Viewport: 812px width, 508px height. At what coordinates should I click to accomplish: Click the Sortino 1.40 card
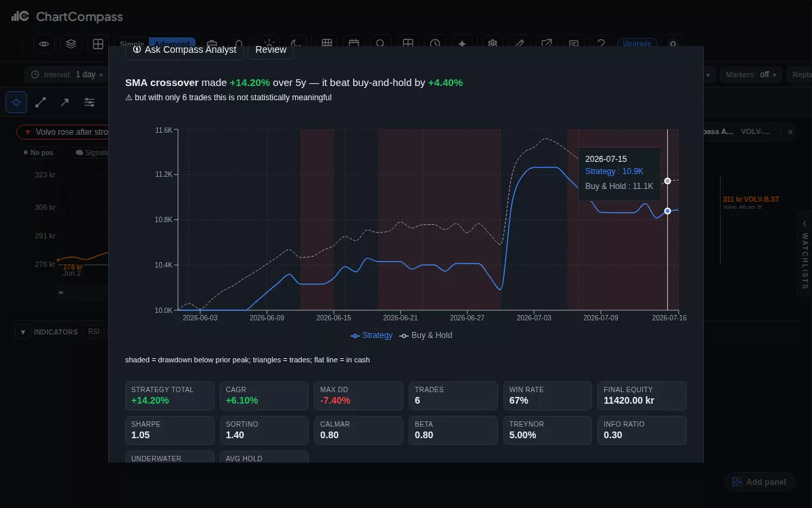click(264, 430)
